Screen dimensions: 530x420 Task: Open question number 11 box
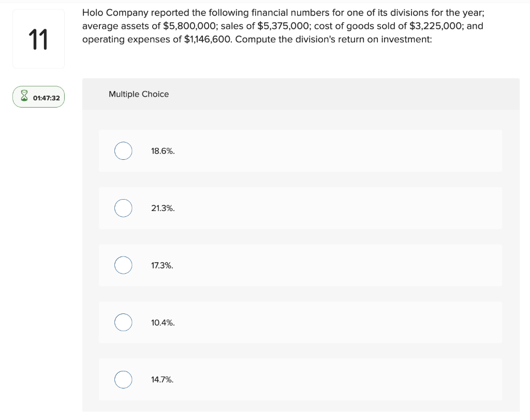pyautogui.click(x=38, y=39)
